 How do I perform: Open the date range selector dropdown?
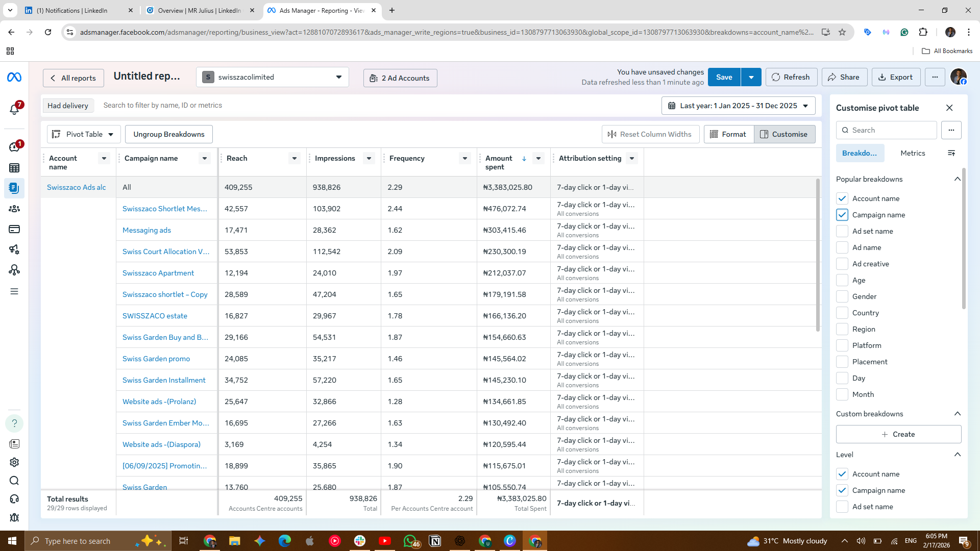coord(738,106)
